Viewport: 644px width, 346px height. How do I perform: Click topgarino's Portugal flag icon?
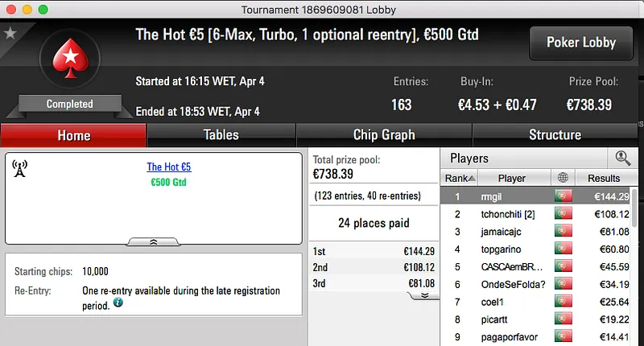(563, 249)
